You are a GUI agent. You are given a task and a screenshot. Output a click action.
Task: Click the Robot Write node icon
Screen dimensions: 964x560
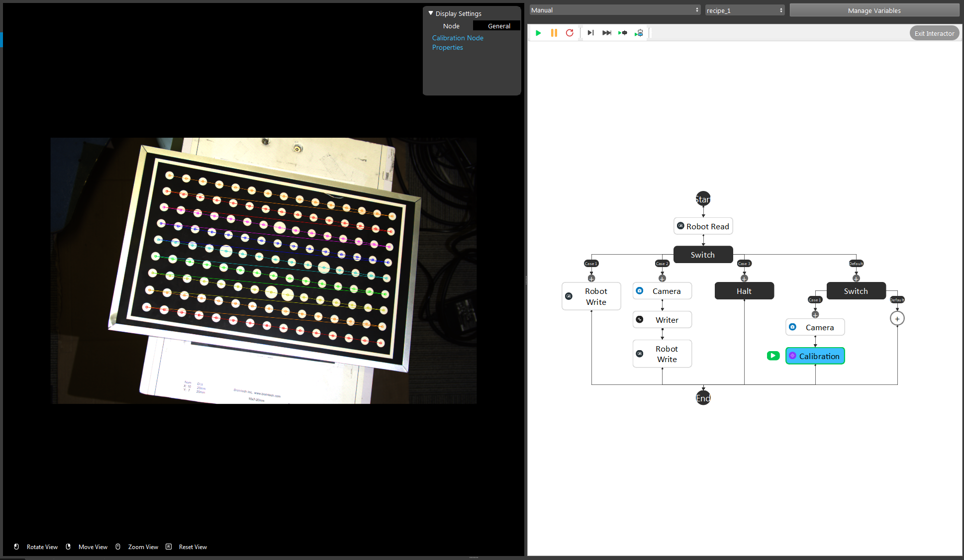(x=569, y=296)
